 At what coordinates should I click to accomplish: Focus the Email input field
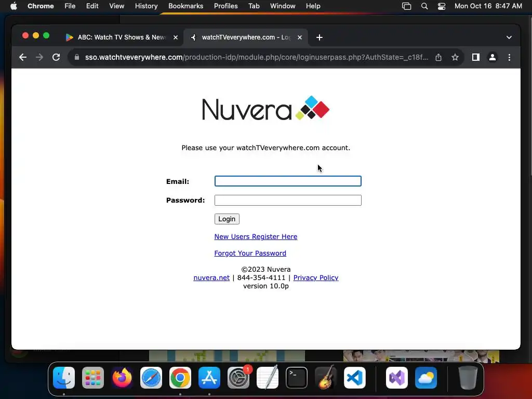point(288,181)
